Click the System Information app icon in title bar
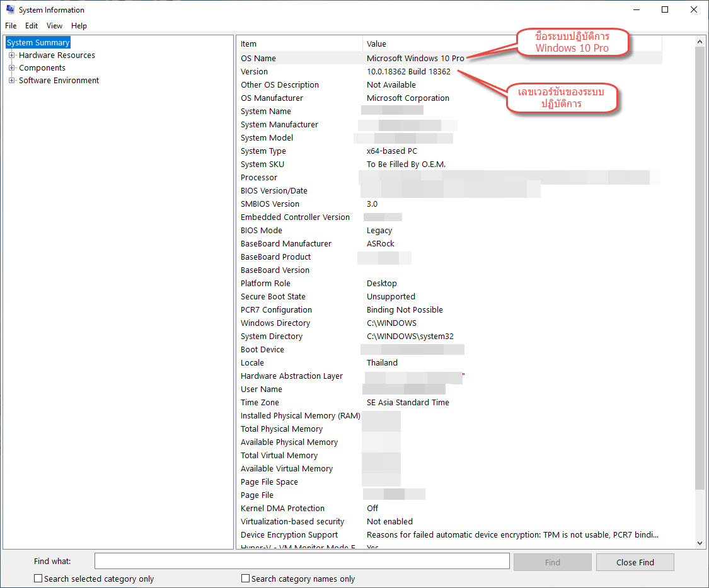709x588 pixels. point(10,9)
